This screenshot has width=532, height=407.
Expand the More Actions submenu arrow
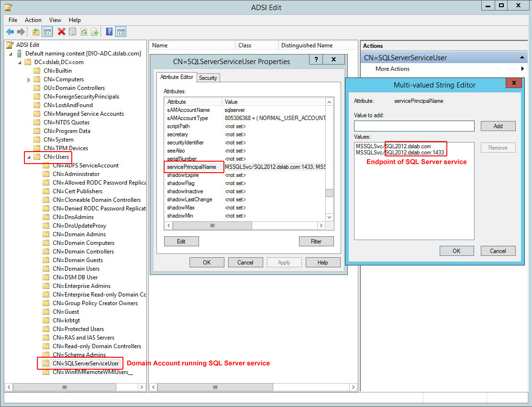[522, 69]
